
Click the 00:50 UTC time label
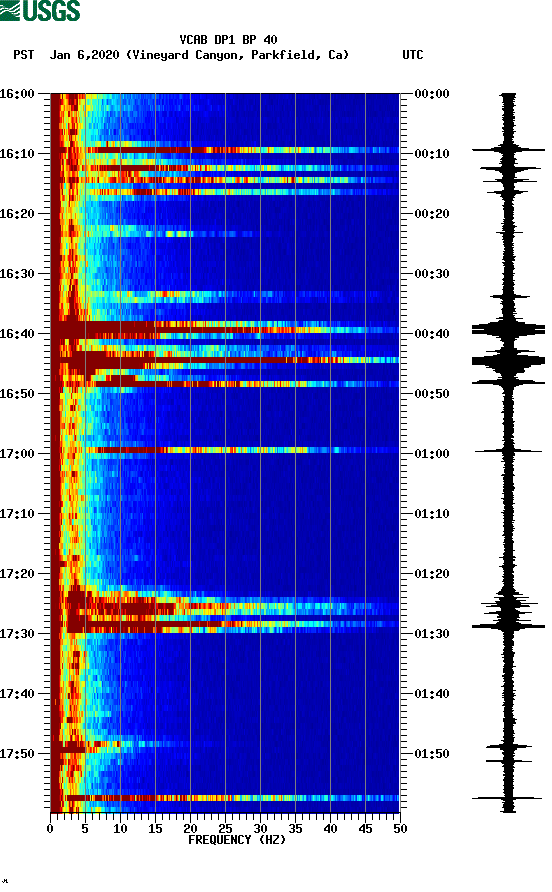[x=432, y=394]
